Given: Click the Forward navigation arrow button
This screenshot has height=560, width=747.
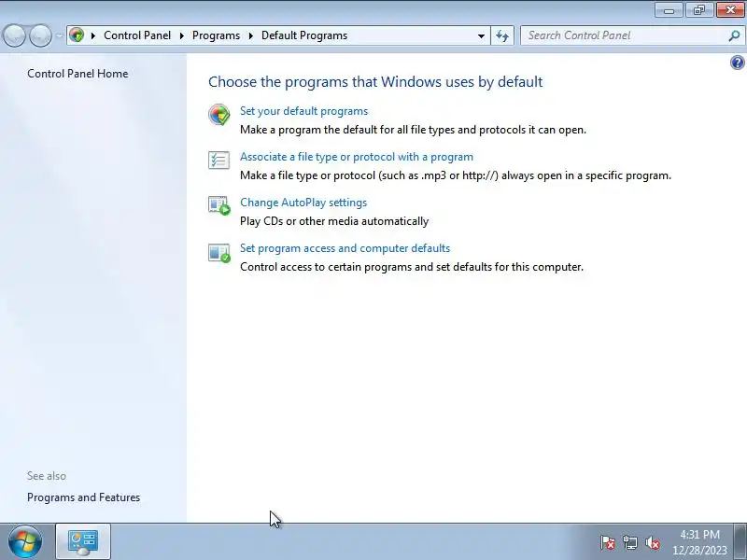Looking at the screenshot, I should point(40,35).
